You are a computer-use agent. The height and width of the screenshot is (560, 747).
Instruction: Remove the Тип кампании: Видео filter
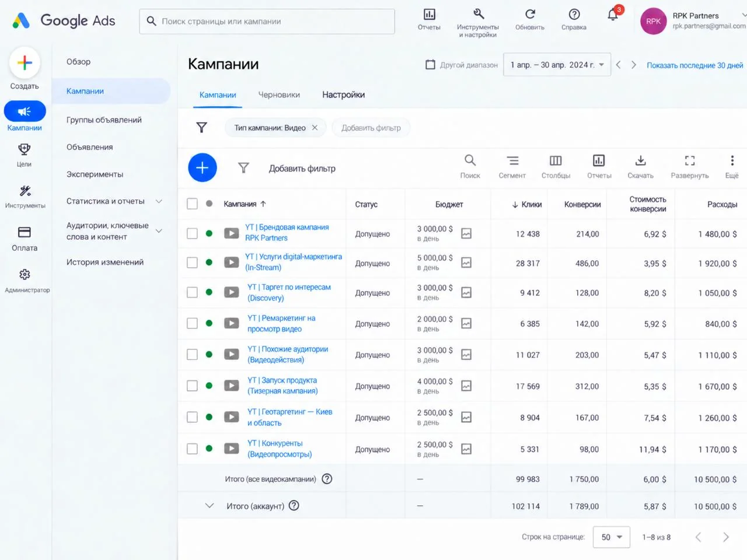click(315, 128)
